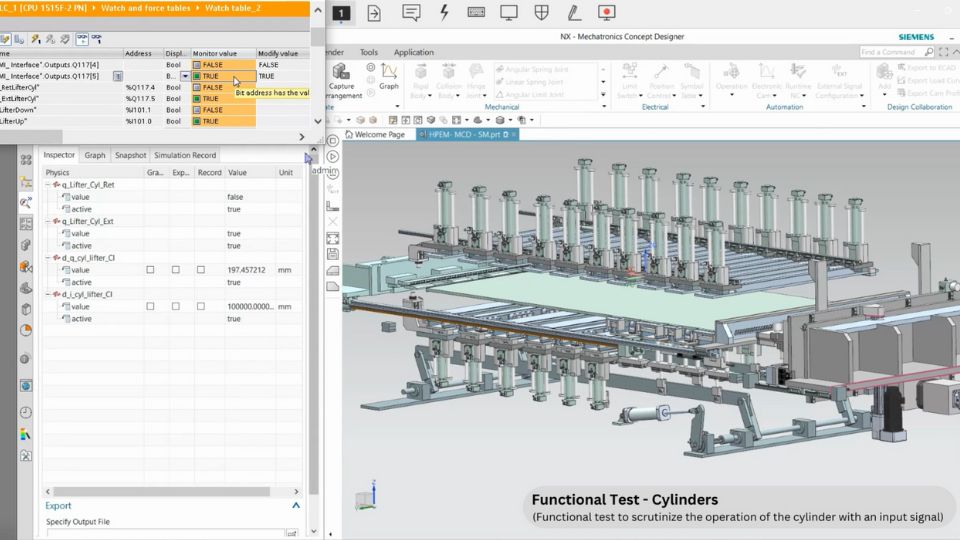
Task: Open the Tools ribbon tab
Action: (369, 53)
